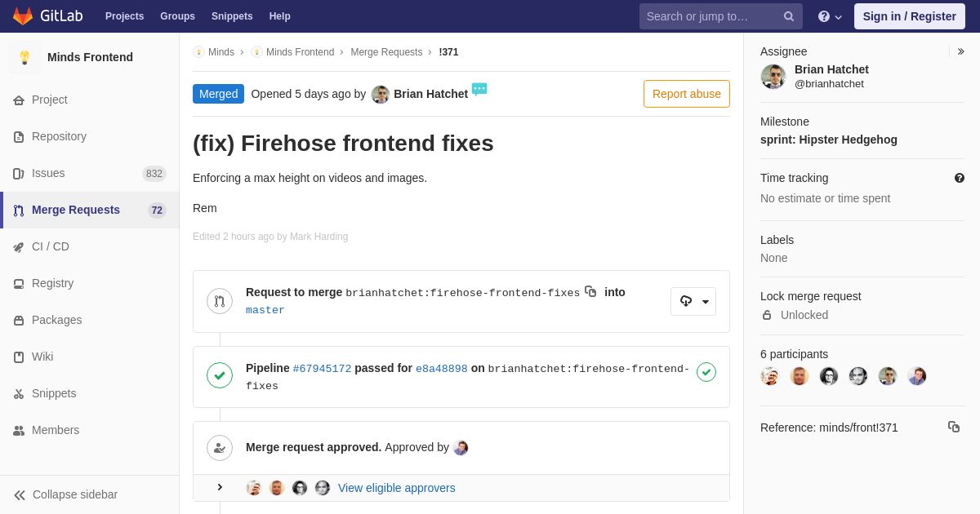
Task: Open the download merge request dropdown
Action: [x=693, y=301]
